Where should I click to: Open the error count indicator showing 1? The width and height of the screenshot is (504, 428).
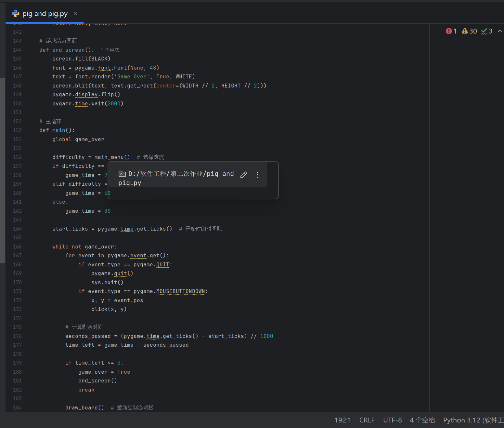coord(451,31)
